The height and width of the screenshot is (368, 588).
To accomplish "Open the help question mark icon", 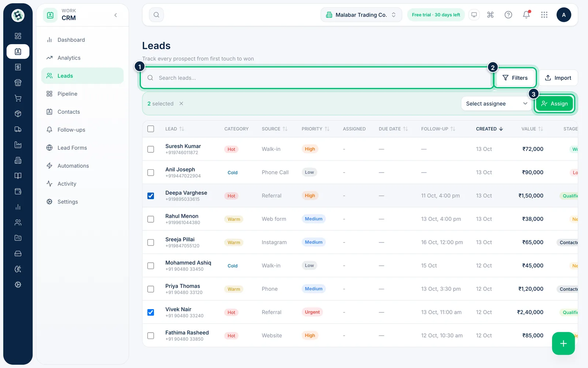I will 508,15.
